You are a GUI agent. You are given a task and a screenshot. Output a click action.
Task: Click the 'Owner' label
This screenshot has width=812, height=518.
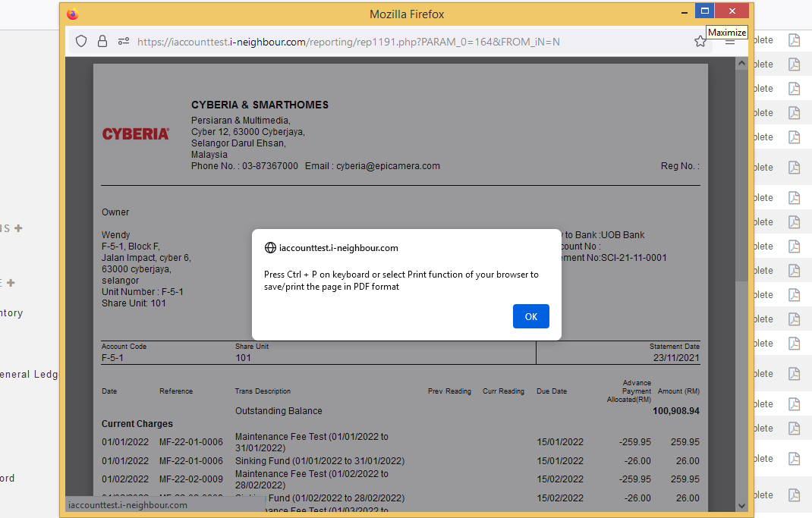click(115, 212)
